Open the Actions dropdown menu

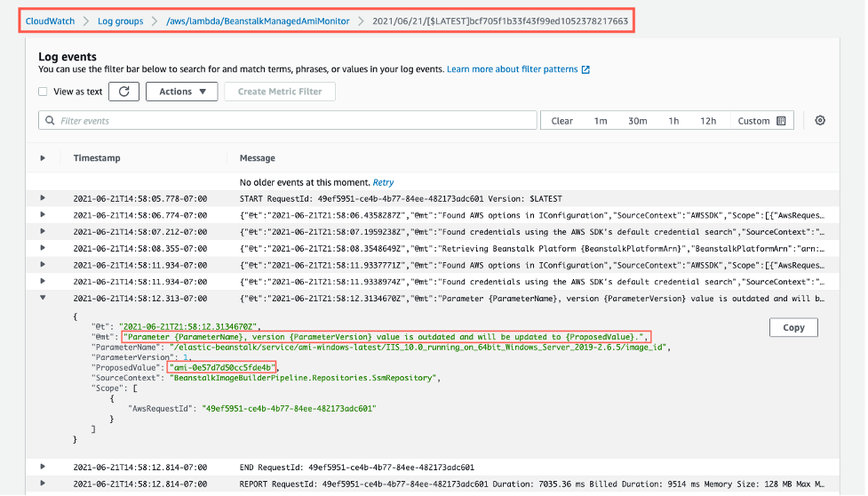(182, 92)
